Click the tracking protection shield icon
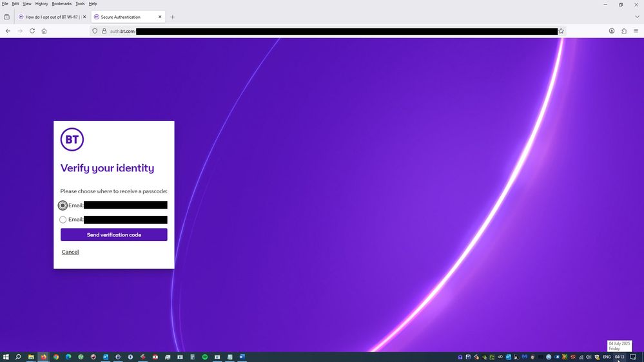The image size is (644, 362). click(x=95, y=31)
